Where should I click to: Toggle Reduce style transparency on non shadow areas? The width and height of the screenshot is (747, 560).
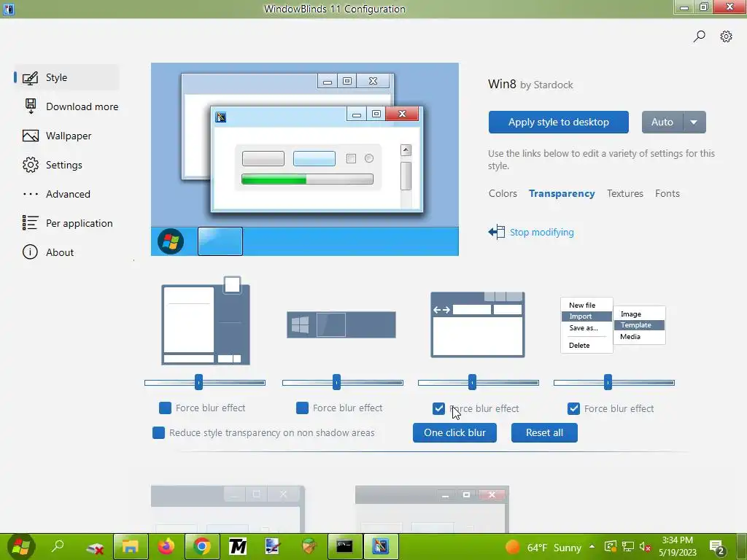point(158,433)
